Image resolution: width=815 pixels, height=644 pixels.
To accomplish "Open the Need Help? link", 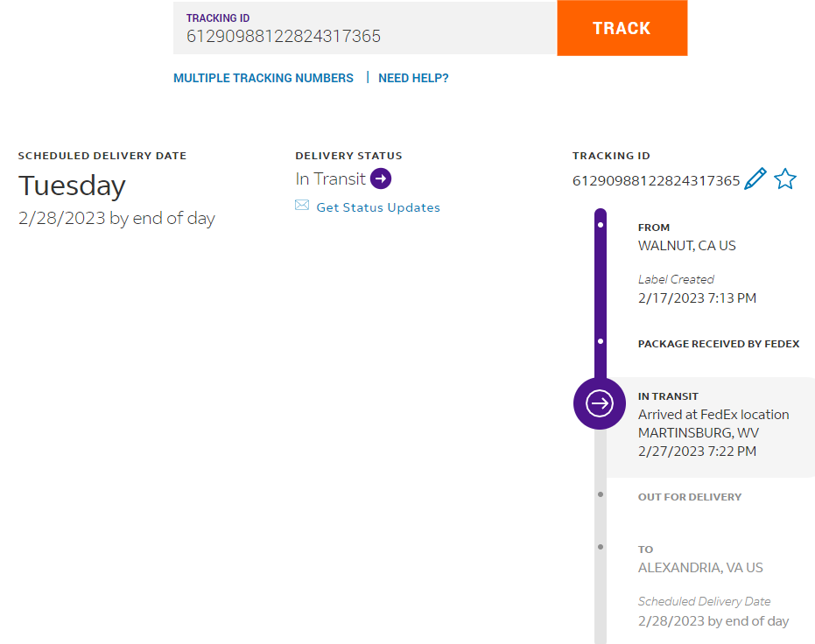I will 413,78.
